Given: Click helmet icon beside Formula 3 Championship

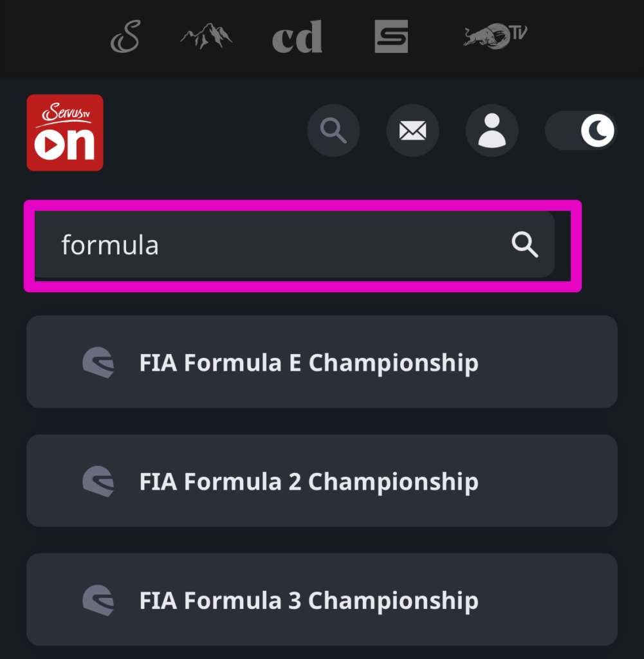Looking at the screenshot, I should [98, 600].
